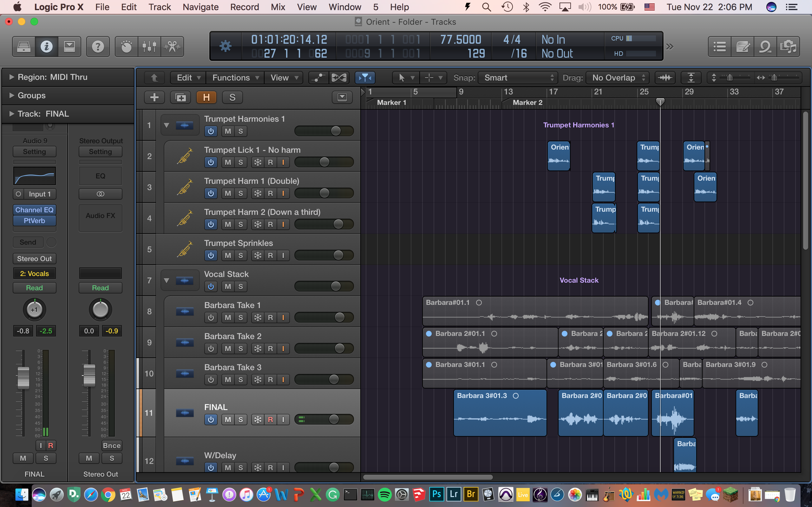Open the Smart Controls knob icon
Image resolution: width=812 pixels, height=507 pixels.
[126, 47]
